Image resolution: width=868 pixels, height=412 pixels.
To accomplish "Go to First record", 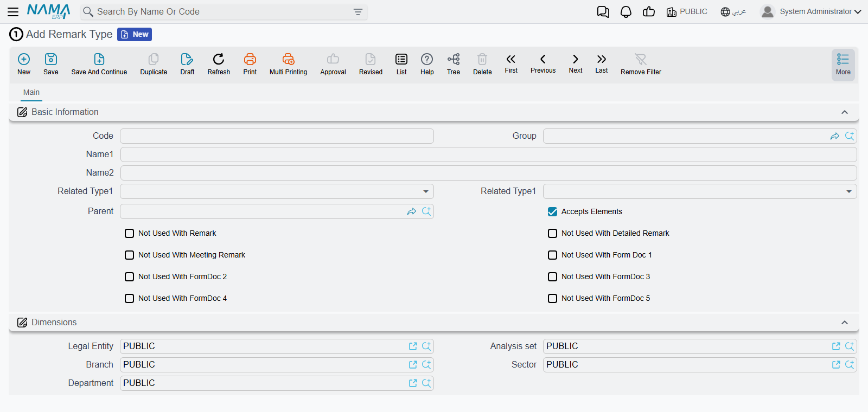I will point(511,59).
